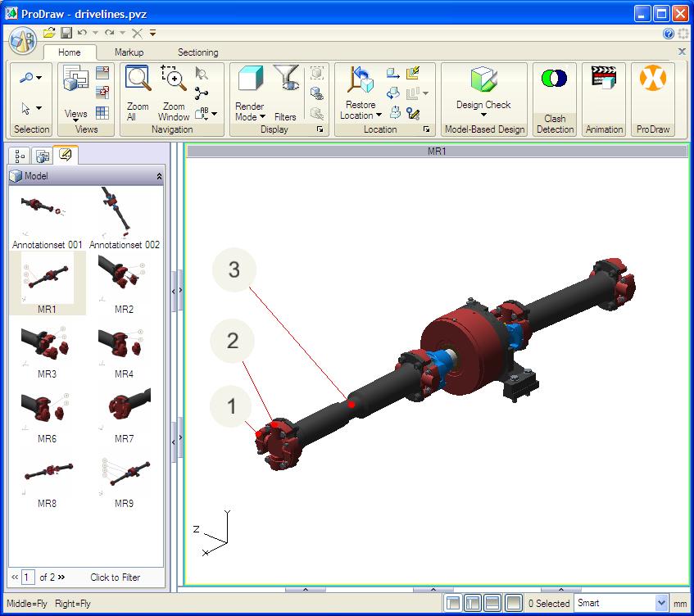694x616 pixels.
Task: Collapse the Model panel header chevron
Action: [159, 176]
